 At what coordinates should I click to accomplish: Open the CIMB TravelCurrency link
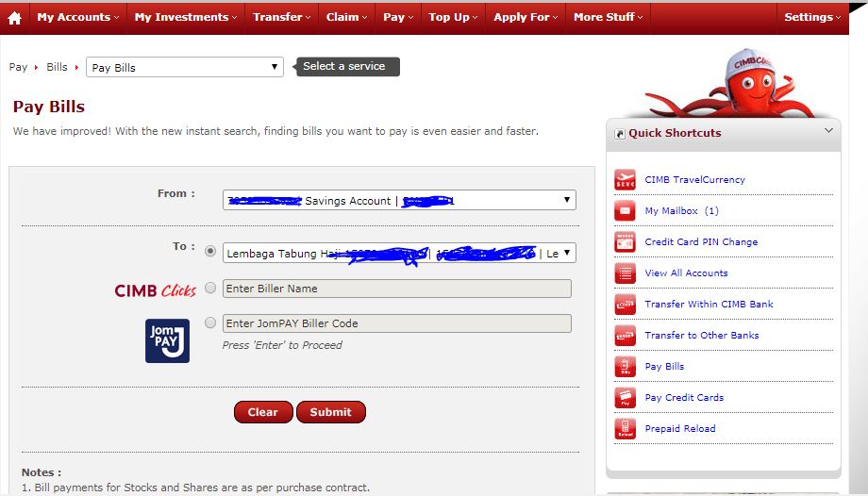694,180
